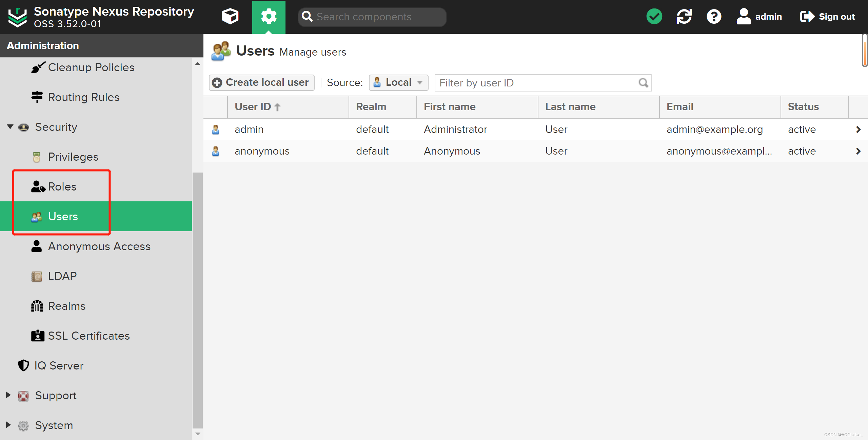Open the Source dropdown filter
Image resolution: width=868 pixels, height=440 pixels.
(x=399, y=82)
